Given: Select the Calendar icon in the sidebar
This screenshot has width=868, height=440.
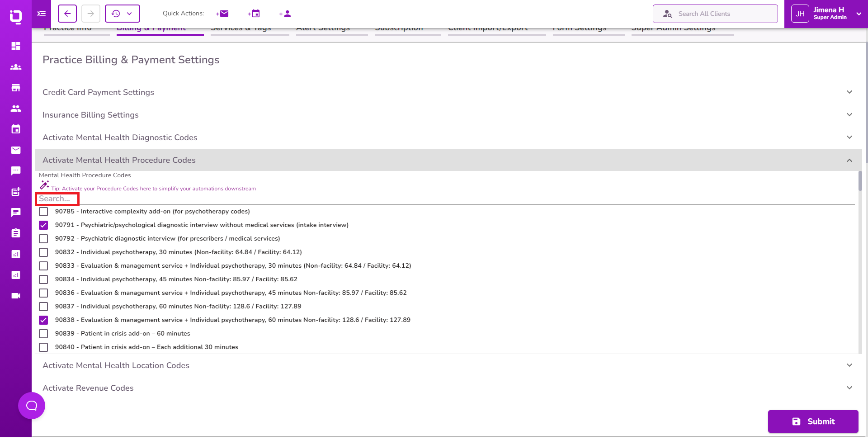Looking at the screenshot, I should coord(16,129).
